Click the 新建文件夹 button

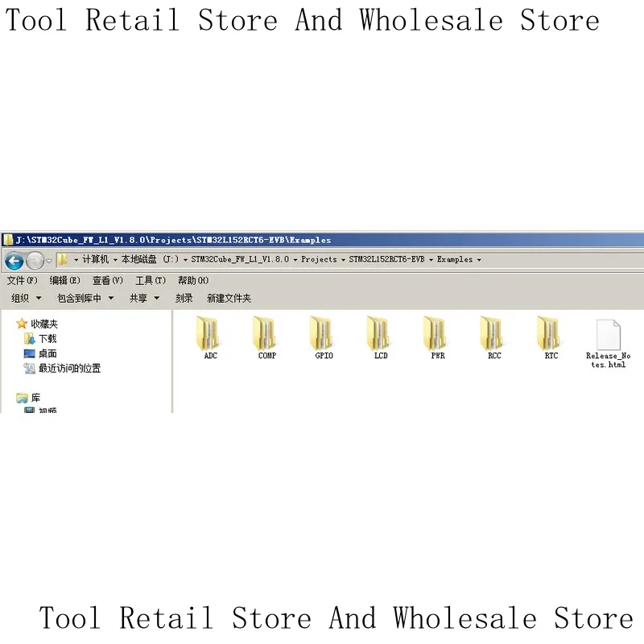(x=229, y=298)
